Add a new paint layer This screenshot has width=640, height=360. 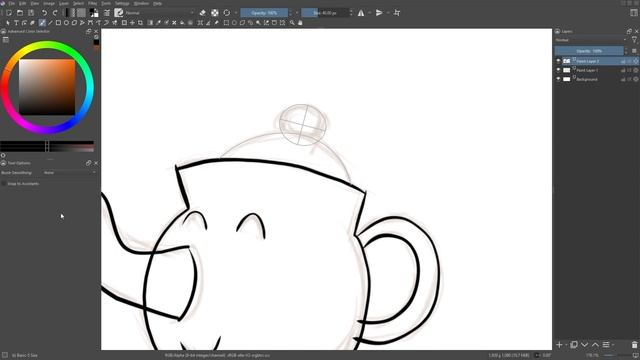point(559,345)
